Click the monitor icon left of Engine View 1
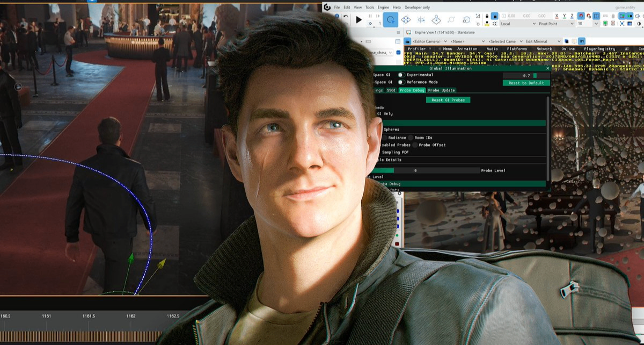The height and width of the screenshot is (345, 644). click(x=408, y=32)
